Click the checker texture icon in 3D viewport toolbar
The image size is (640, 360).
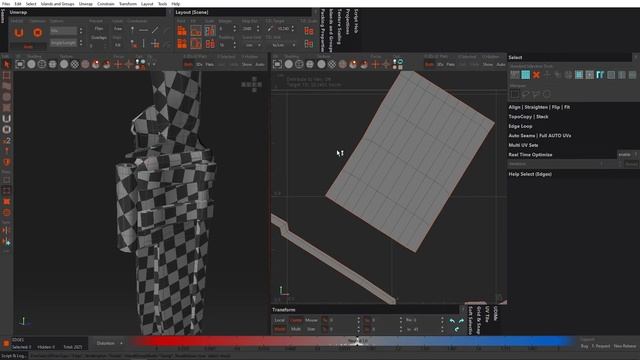point(75,64)
